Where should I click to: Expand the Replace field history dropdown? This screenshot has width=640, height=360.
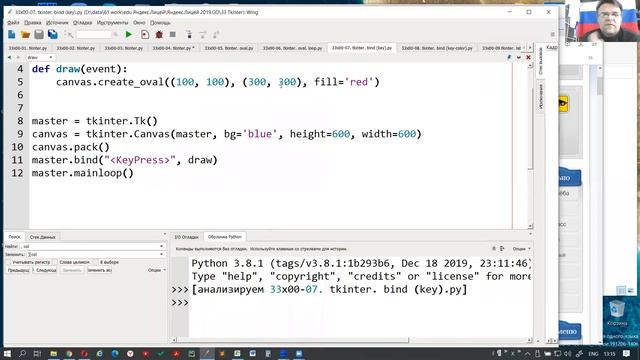click(x=162, y=254)
